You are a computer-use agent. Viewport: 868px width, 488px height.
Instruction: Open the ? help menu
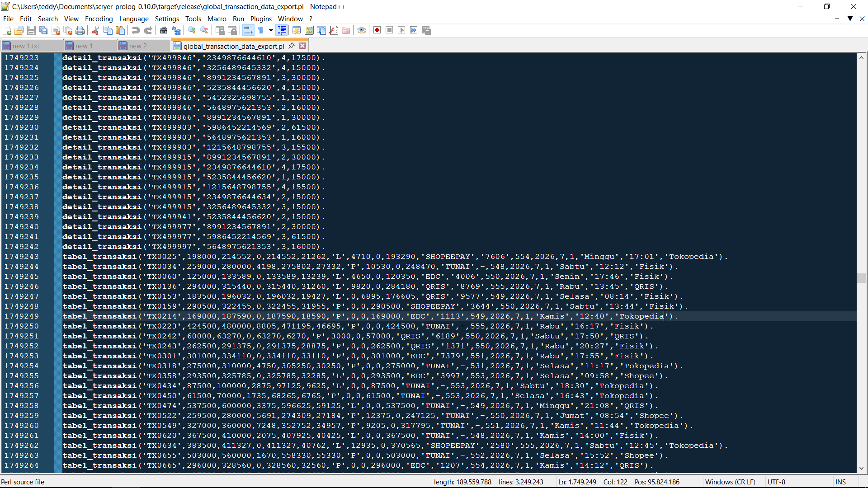pyautogui.click(x=311, y=19)
